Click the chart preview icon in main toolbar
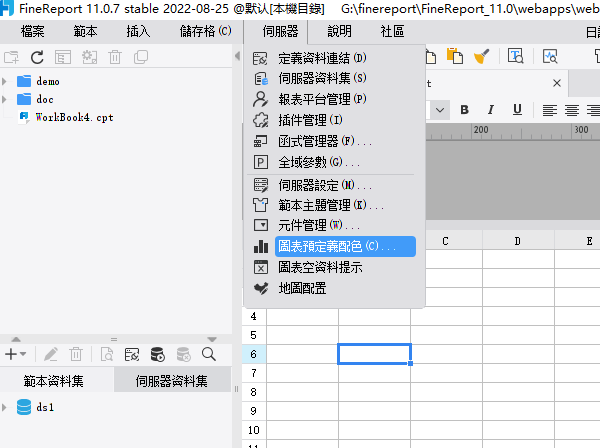 point(550,56)
